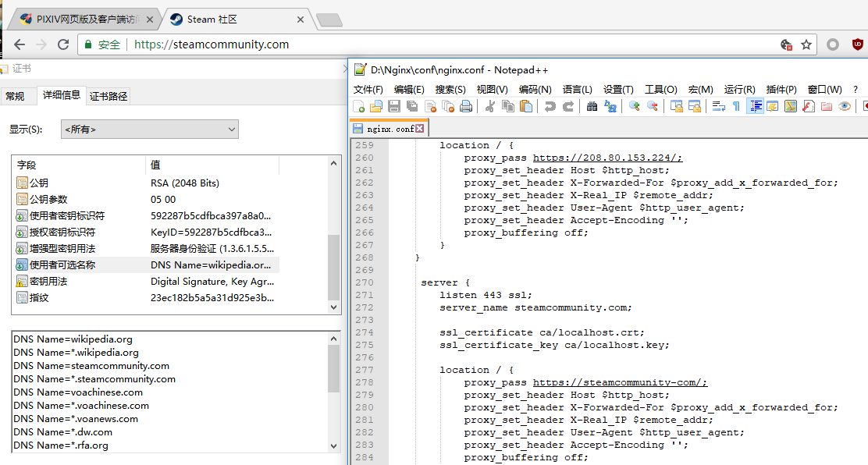This screenshot has width=868, height=465.
Task: Click the Print icon in Notepad++ toolbar
Action: pyautogui.click(x=466, y=106)
